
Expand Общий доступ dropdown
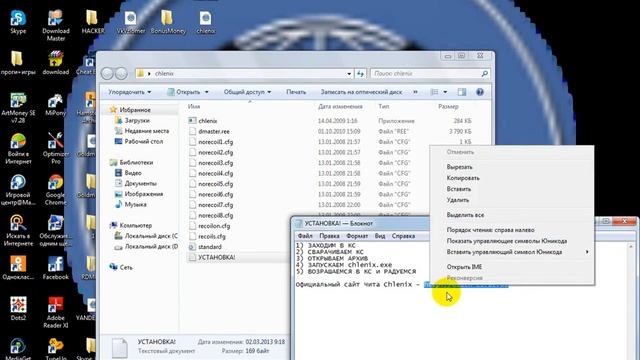[x=247, y=92]
